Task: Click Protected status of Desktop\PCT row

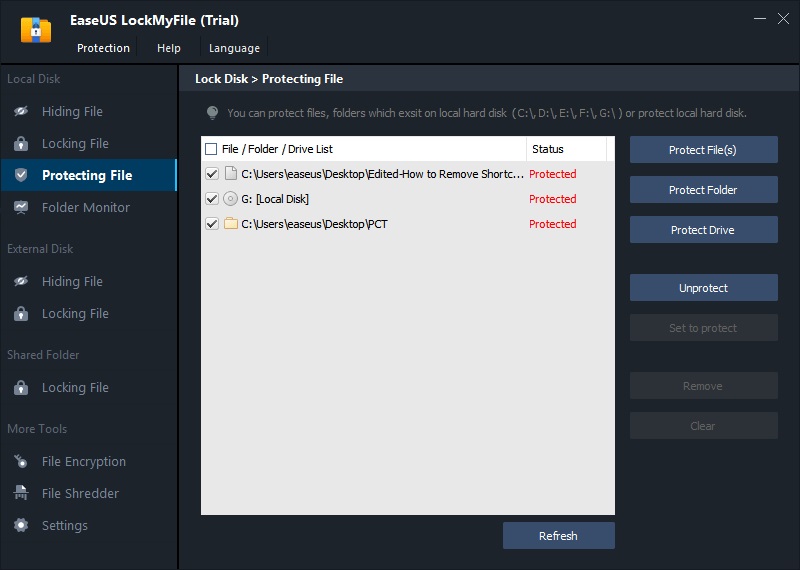Action: click(x=553, y=224)
